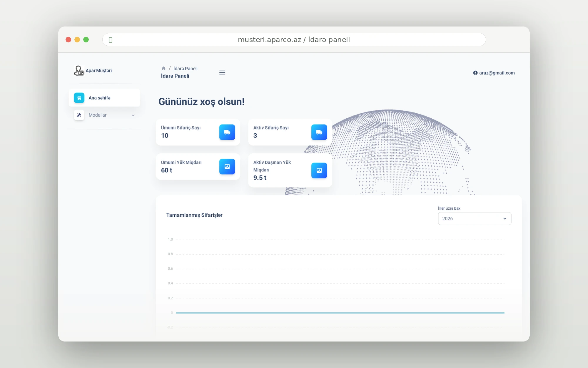
Task: Click the green maximize window button
Action: tap(86, 40)
